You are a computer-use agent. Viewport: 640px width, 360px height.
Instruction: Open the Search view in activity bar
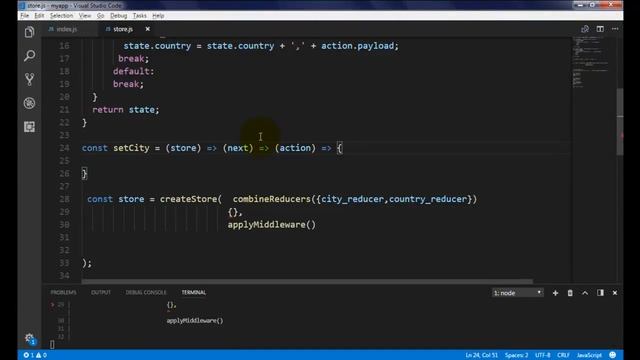click(29, 56)
